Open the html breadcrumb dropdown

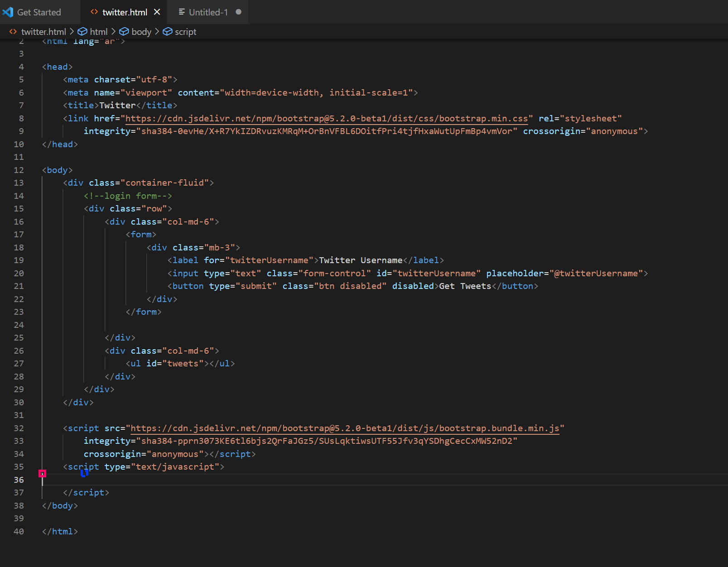99,32
